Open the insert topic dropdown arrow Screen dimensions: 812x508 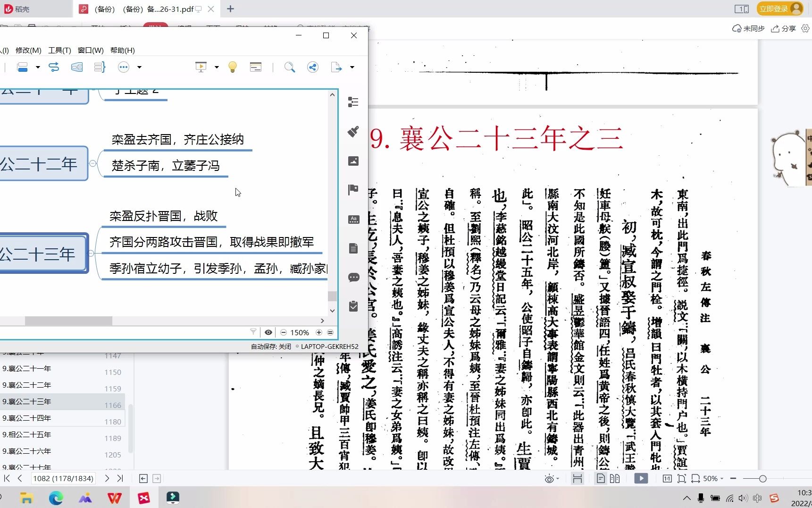[x=38, y=67]
